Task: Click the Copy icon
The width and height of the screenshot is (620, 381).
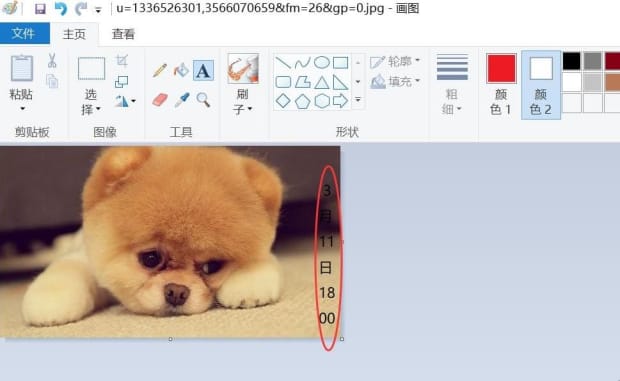Action: 52,81
